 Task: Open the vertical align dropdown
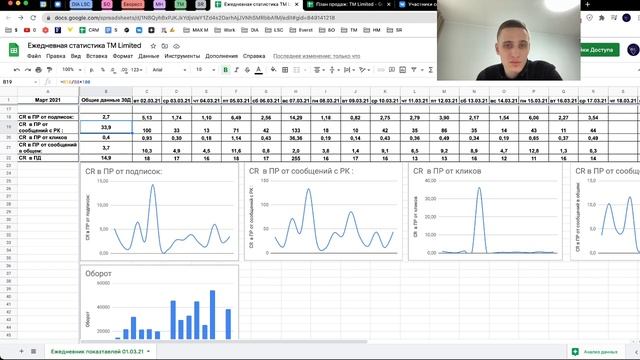coord(333,70)
